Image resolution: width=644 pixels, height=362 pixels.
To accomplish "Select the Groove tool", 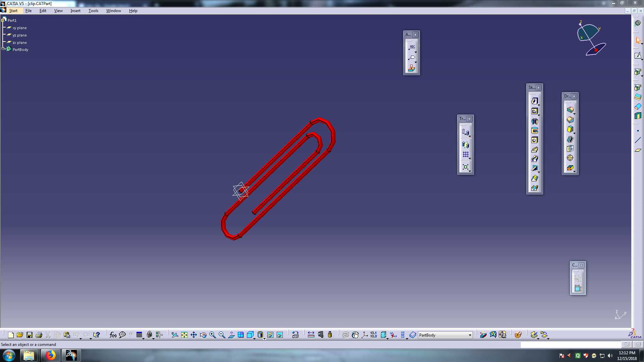I will tap(534, 131).
